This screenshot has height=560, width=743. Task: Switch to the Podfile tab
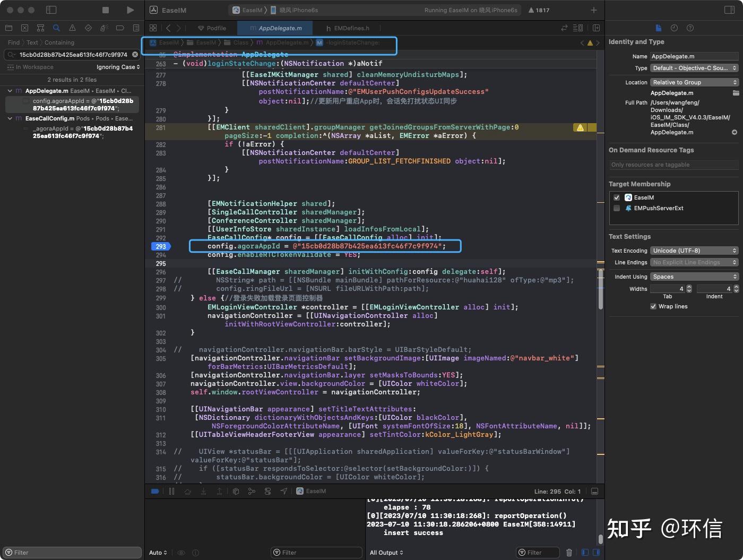211,28
